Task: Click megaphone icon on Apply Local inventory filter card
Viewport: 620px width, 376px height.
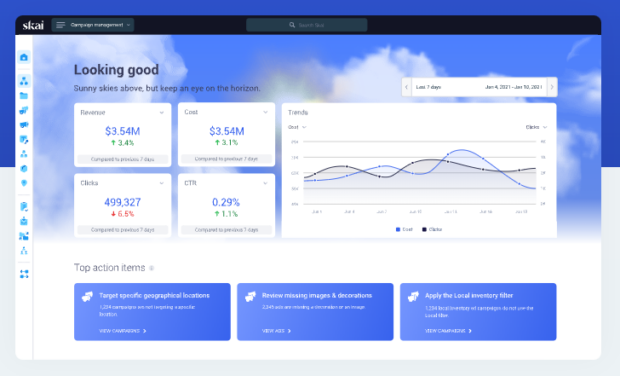Action: coord(413,296)
